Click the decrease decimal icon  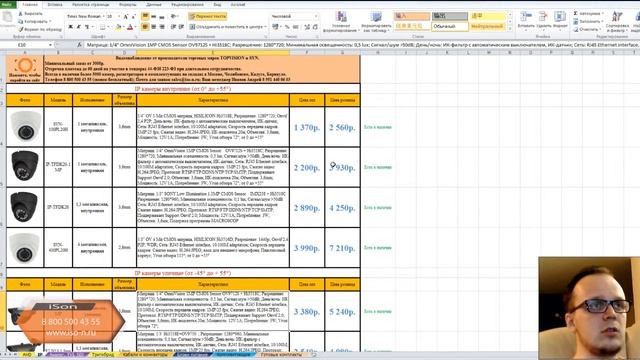click(x=315, y=27)
